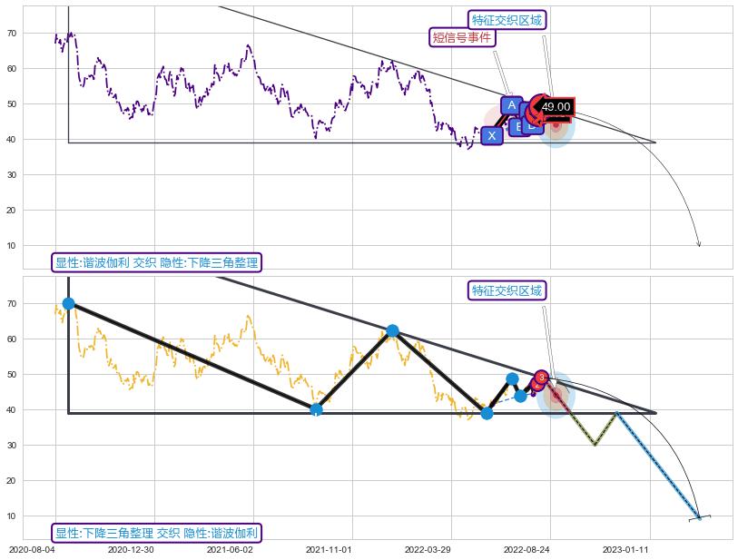Click the arrowhead at the top chart's curved projection end
738x560 pixels.
pyautogui.click(x=698, y=243)
